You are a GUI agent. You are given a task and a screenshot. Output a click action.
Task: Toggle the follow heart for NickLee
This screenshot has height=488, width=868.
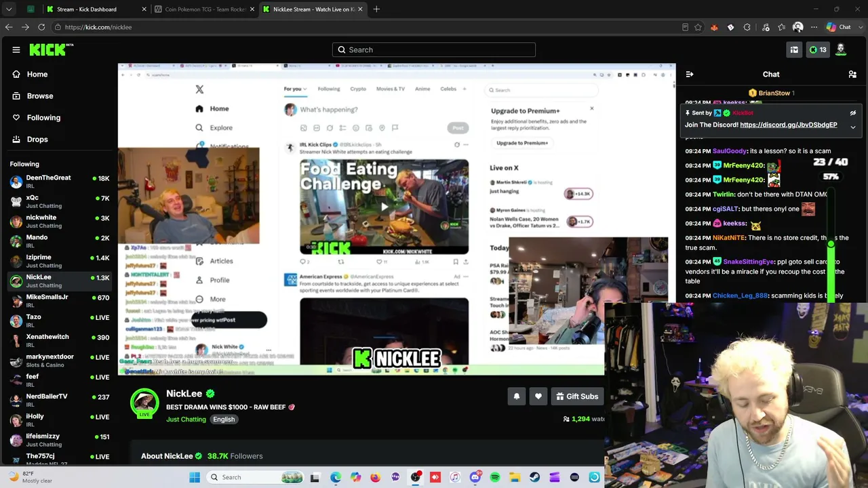click(x=538, y=396)
